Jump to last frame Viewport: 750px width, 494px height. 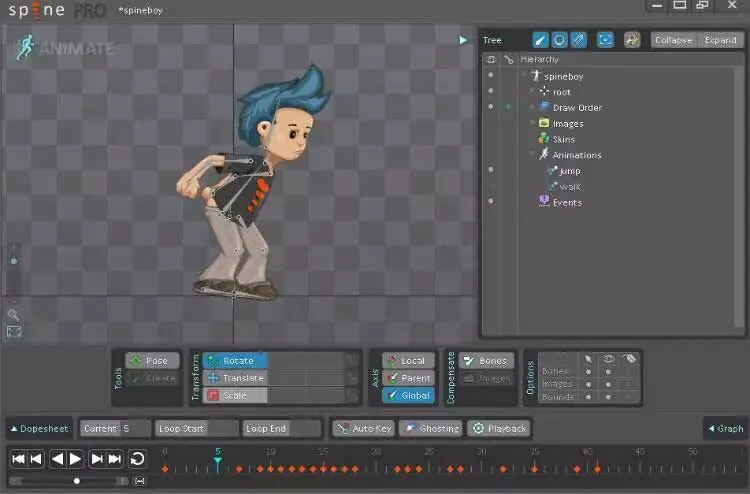115,459
